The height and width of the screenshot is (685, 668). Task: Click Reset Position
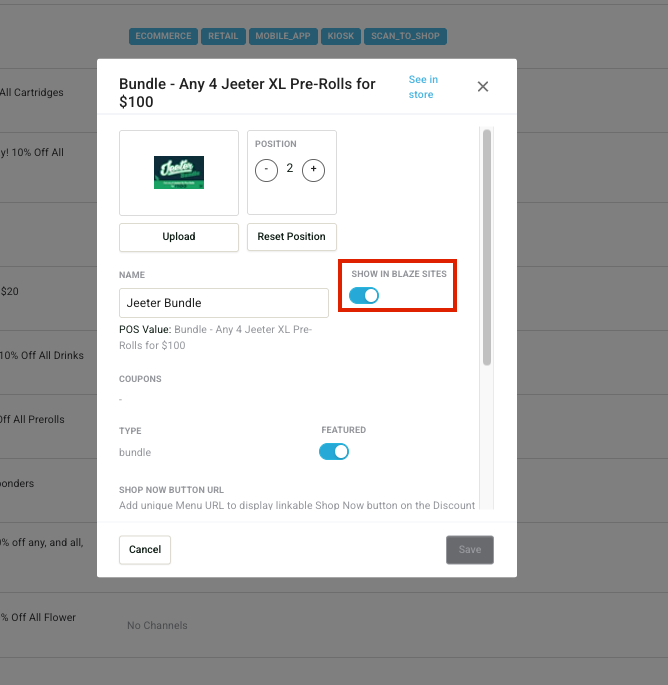tap(291, 237)
